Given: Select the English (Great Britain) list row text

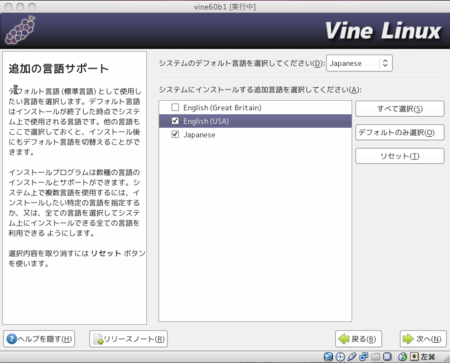Looking at the screenshot, I should [x=222, y=108].
